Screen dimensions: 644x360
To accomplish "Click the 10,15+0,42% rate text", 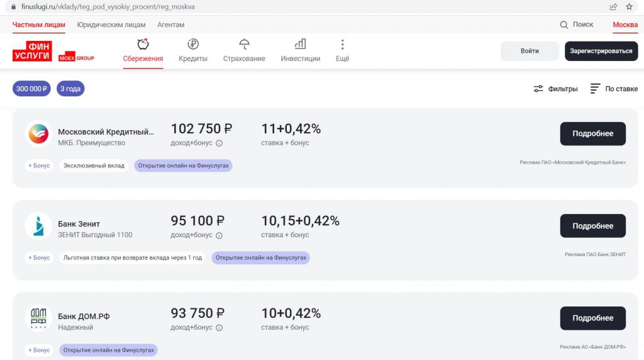I will click(x=300, y=221).
